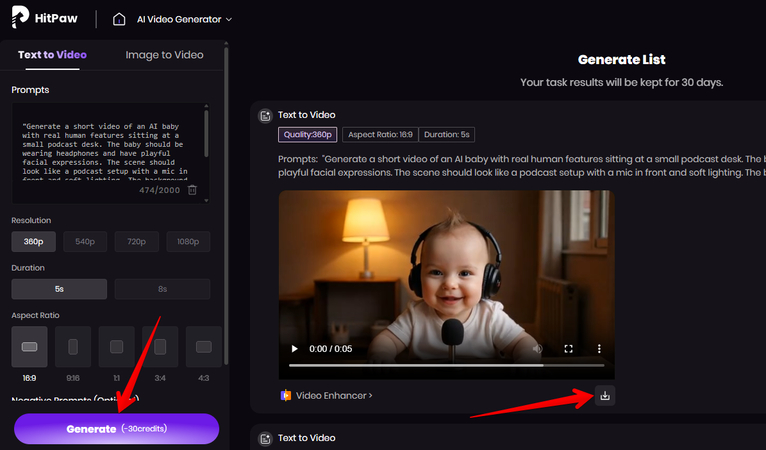Click the Duration:5s tag
The height and width of the screenshot is (450, 766).
(447, 134)
